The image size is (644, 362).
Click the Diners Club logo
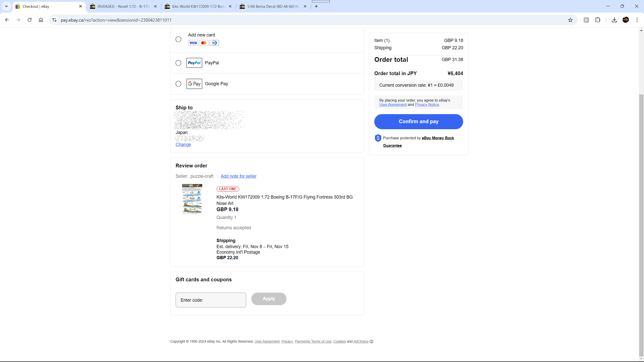pos(214,43)
